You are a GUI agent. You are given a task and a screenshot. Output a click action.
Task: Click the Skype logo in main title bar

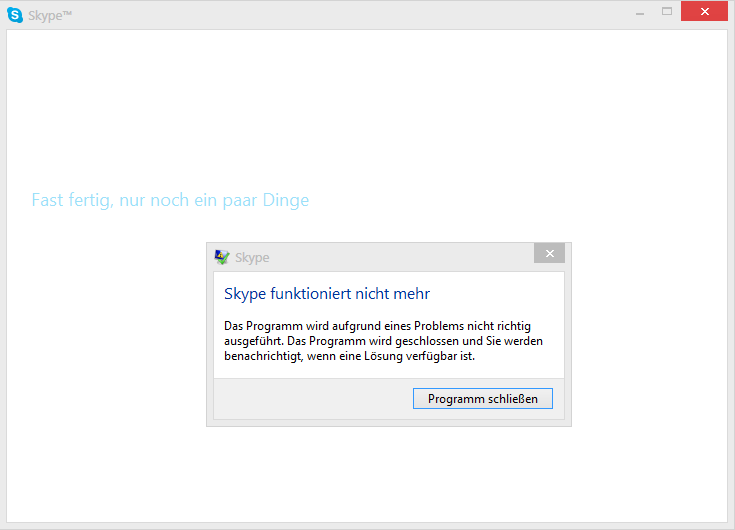coord(15,15)
